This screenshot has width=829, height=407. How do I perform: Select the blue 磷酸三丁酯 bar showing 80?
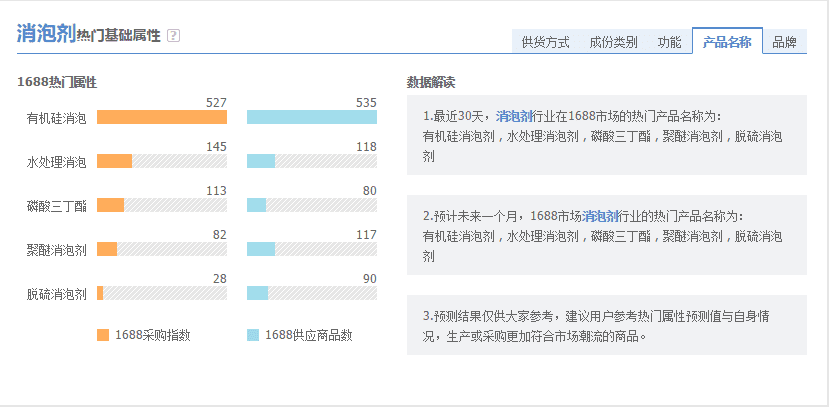pos(257,205)
